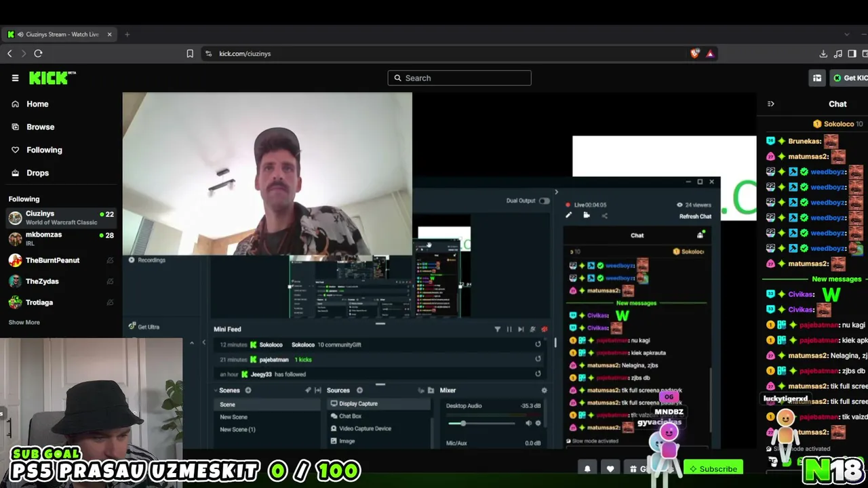Add a new scene with Scenes plus

[248, 390]
